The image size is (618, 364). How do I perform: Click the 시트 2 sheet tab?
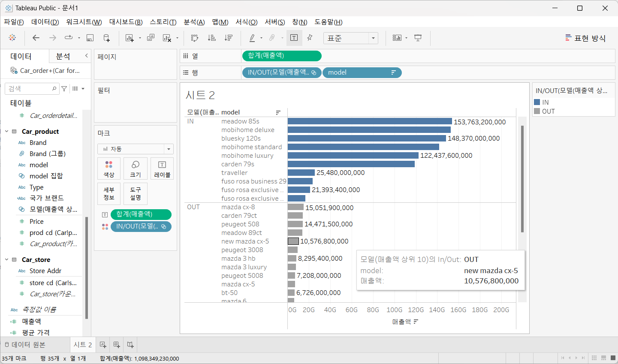pyautogui.click(x=83, y=345)
